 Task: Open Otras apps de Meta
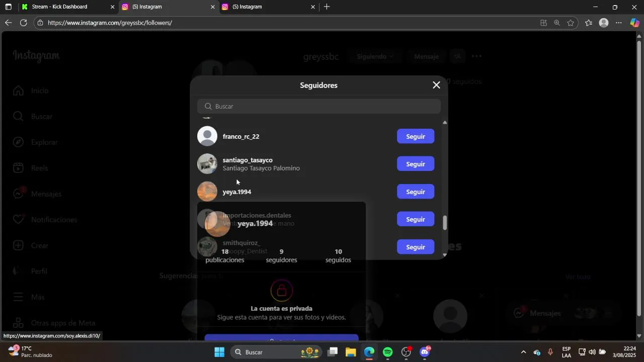point(54,323)
